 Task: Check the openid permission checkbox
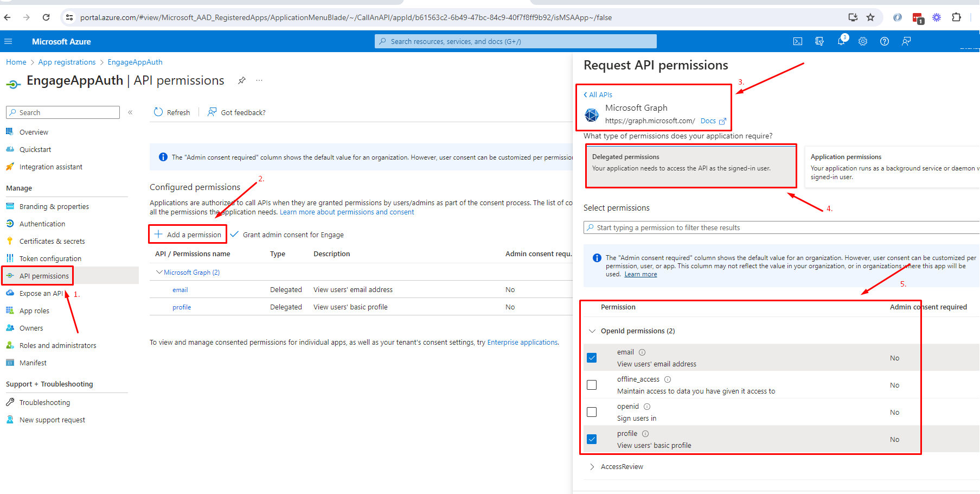[592, 412]
